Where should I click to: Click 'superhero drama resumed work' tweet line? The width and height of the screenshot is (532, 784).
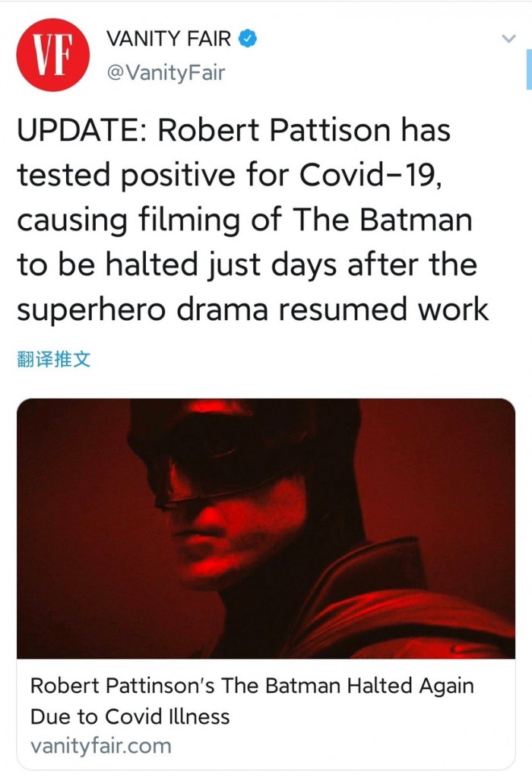click(252, 309)
